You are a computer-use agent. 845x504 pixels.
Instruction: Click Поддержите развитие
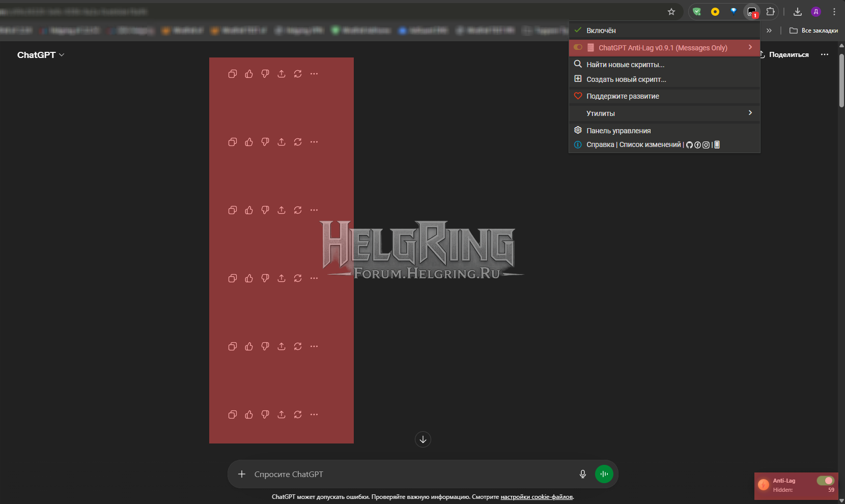664,96
